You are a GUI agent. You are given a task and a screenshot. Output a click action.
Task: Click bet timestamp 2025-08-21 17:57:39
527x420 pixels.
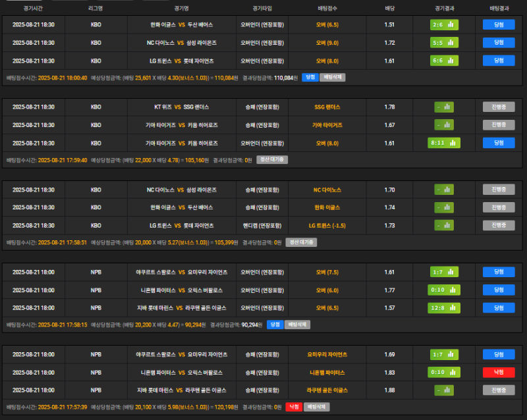[63, 407]
